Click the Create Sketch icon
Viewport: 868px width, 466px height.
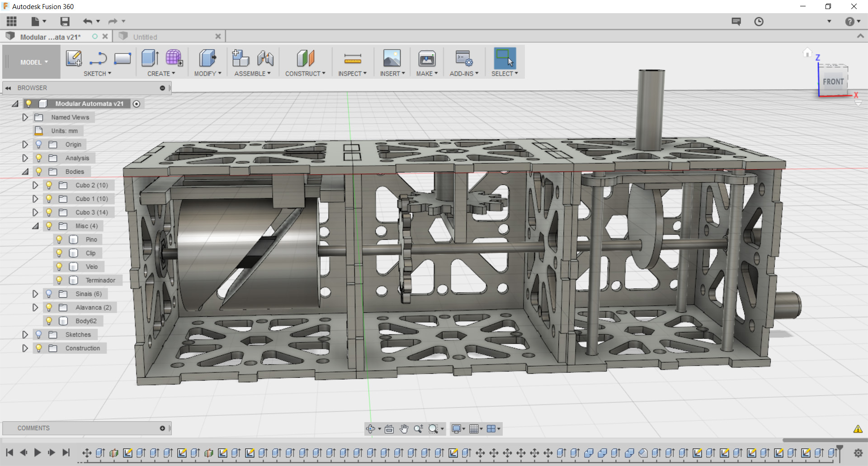(74, 58)
